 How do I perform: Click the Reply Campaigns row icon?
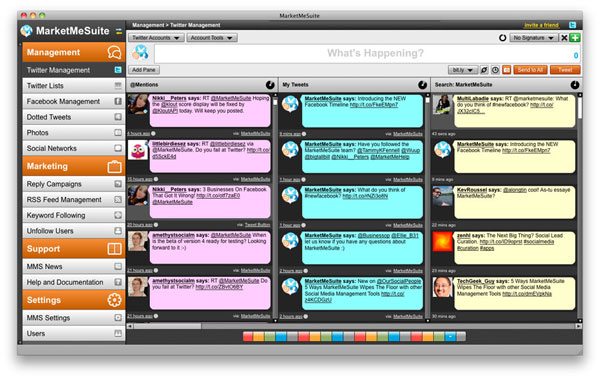(x=118, y=184)
